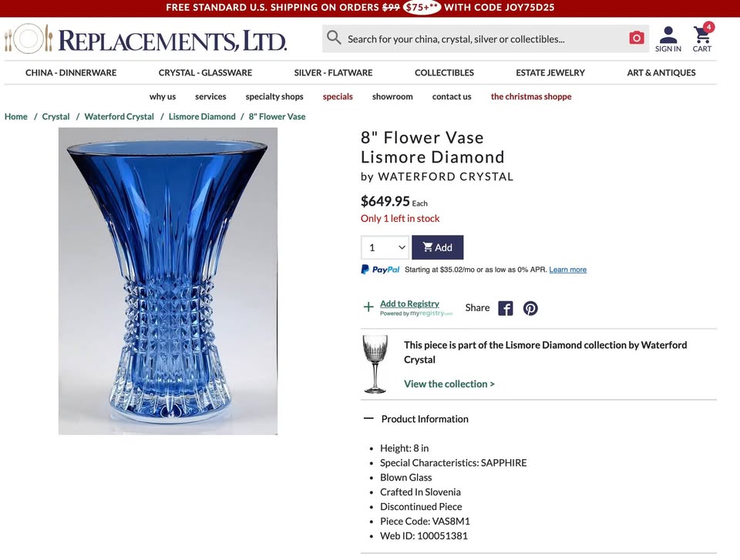Screen dimensions: 740x560
Task: Share on Facebook
Action: (506, 308)
